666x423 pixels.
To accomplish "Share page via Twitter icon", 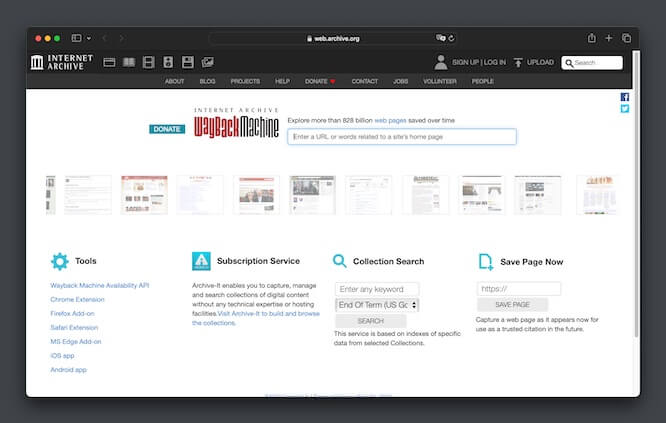I will coord(625,109).
